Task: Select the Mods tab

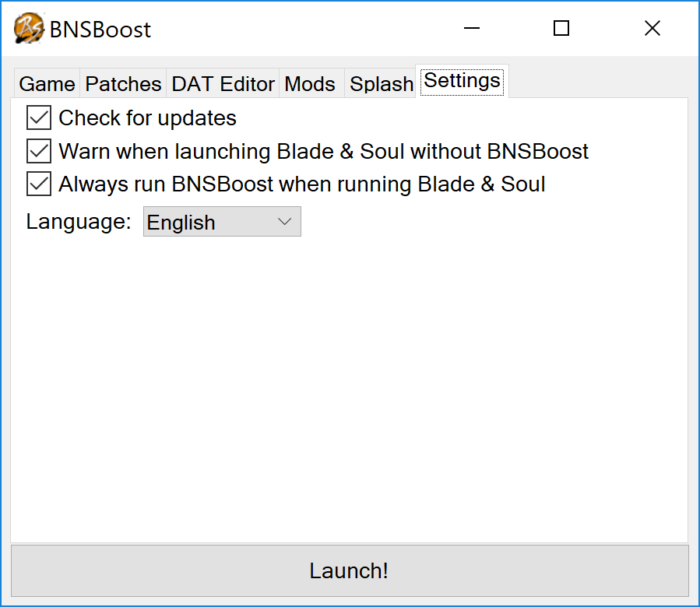Action: tap(310, 83)
